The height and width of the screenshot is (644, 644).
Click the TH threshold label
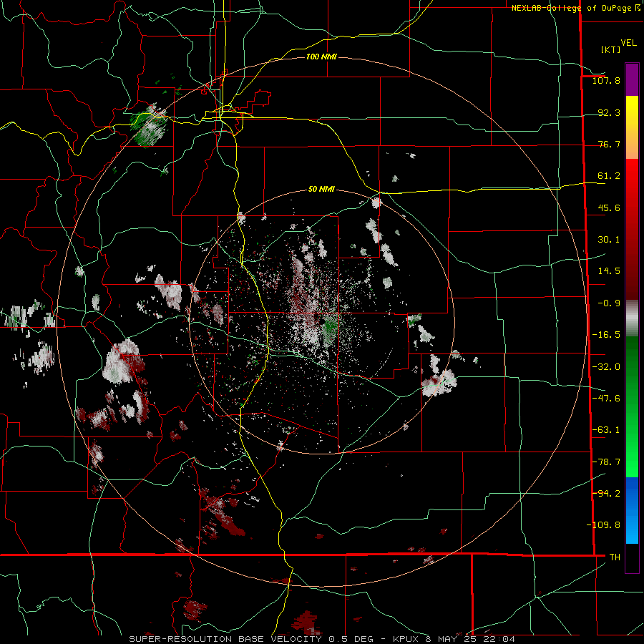click(615, 557)
